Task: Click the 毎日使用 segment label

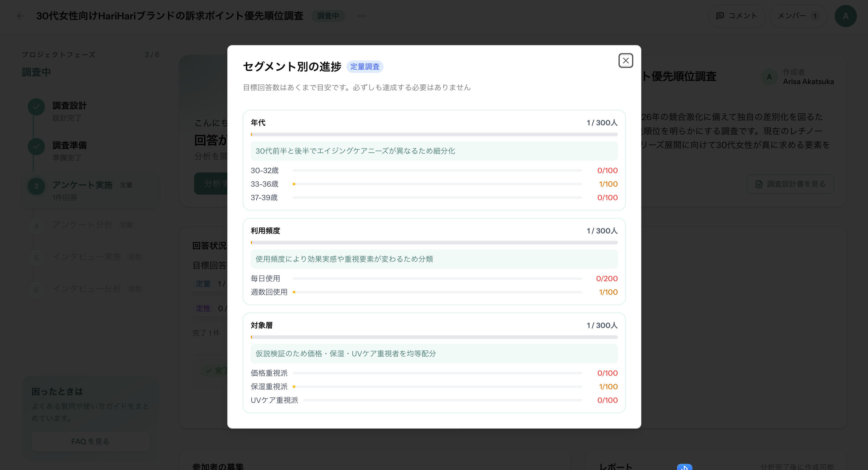Action: 265,279
